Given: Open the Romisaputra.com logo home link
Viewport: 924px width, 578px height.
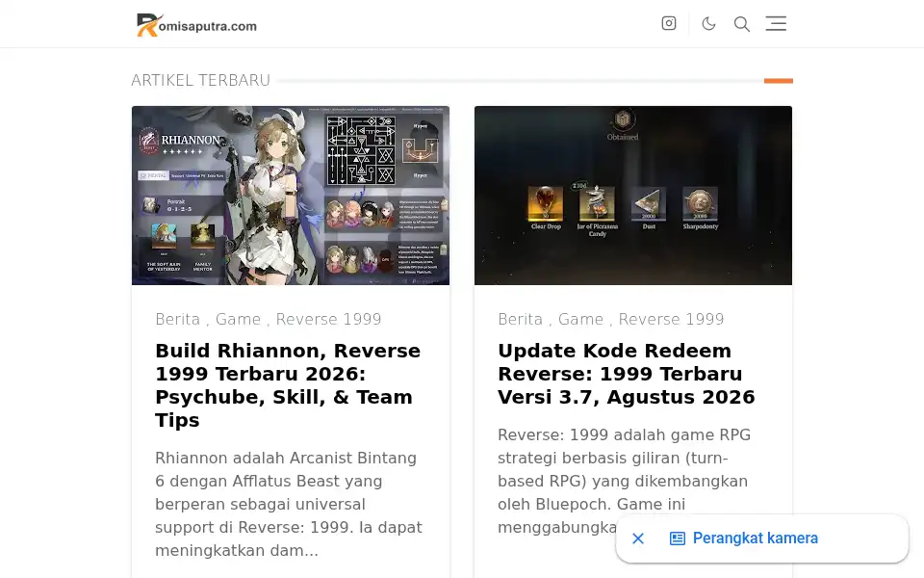Looking at the screenshot, I should tap(196, 25).
